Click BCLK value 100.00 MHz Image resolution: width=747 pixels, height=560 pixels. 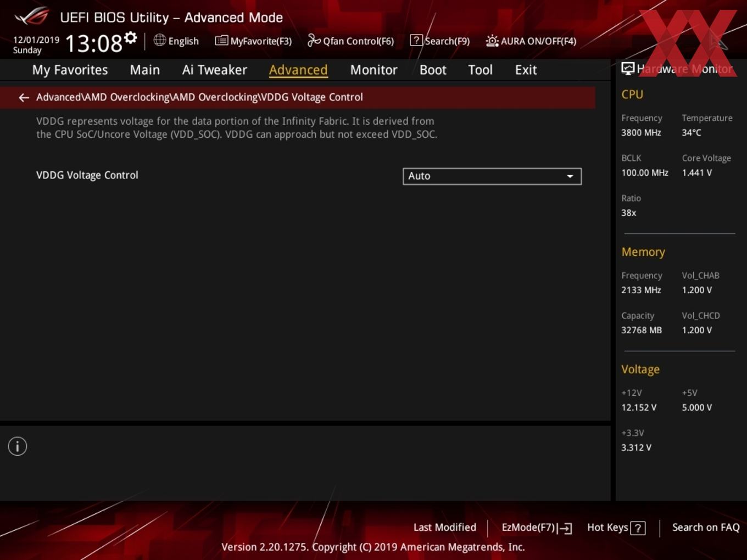click(x=645, y=172)
